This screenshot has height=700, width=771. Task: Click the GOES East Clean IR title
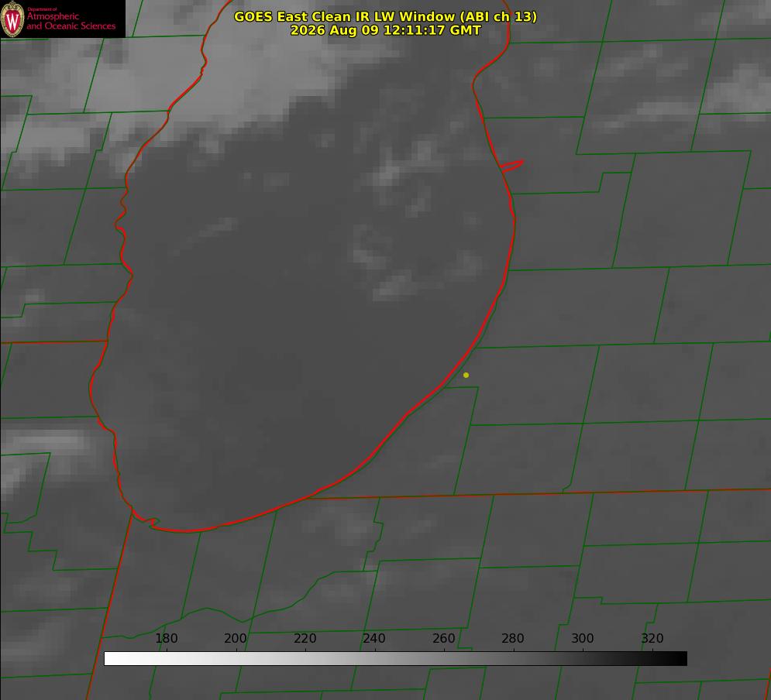[386, 16]
